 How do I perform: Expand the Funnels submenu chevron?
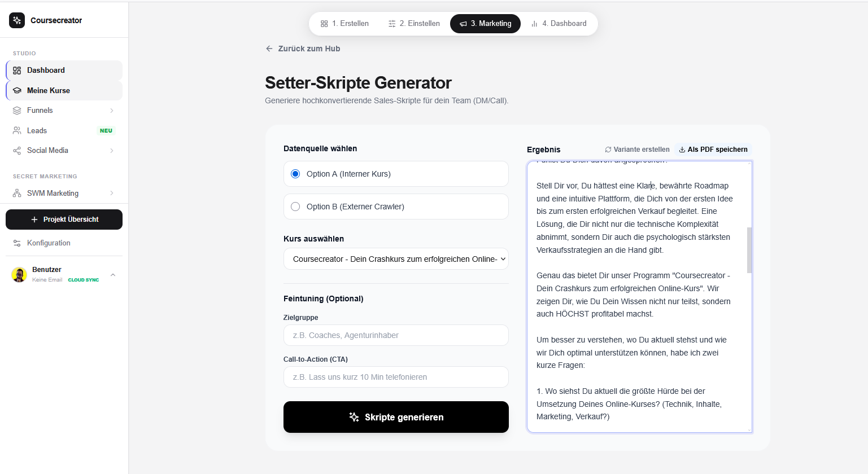click(112, 111)
